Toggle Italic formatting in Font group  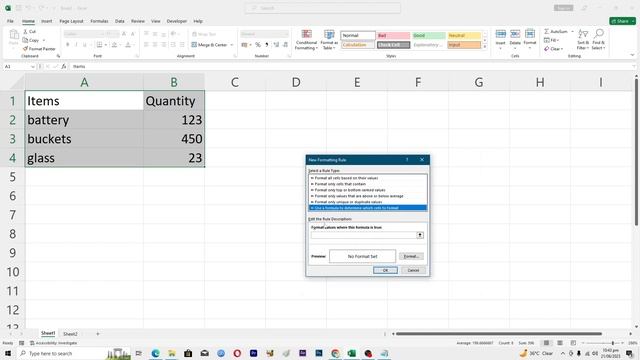pyautogui.click(x=76, y=45)
